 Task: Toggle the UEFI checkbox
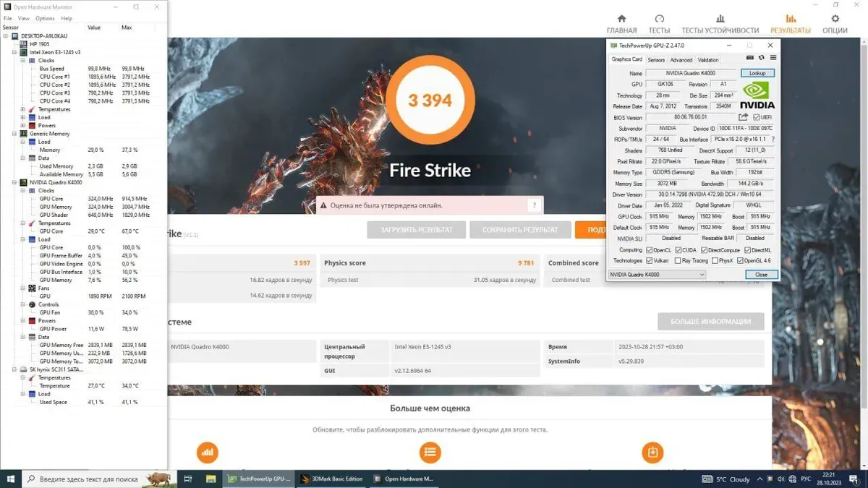[x=757, y=117]
